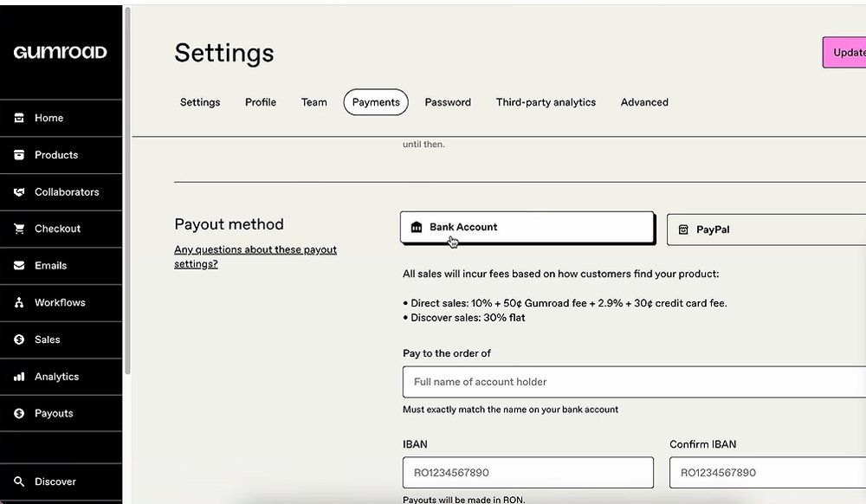Open Third-party analytics tab
866x504 pixels.
tap(546, 102)
